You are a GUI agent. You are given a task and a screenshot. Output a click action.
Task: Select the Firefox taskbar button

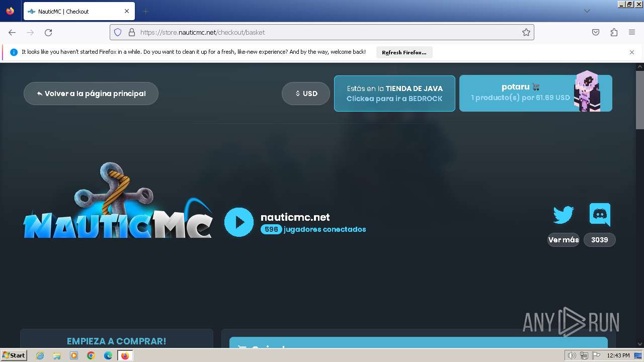point(125,355)
